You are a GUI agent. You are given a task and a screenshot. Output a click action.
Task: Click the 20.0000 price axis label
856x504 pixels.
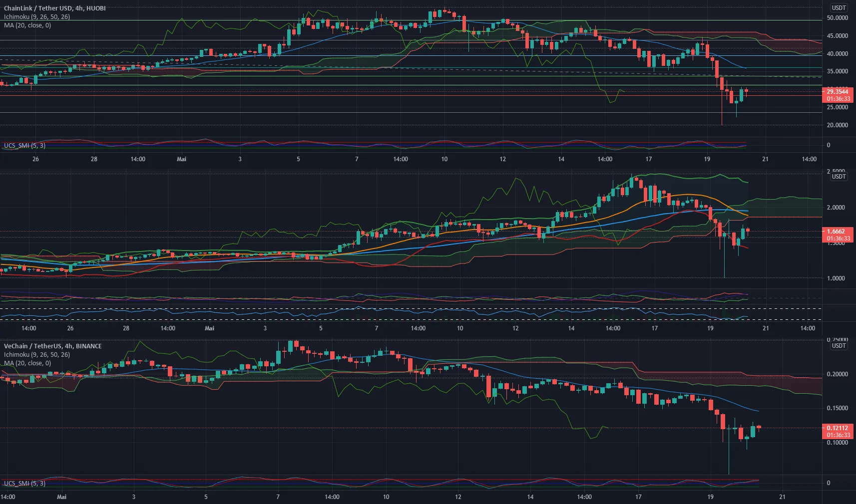[838, 125]
